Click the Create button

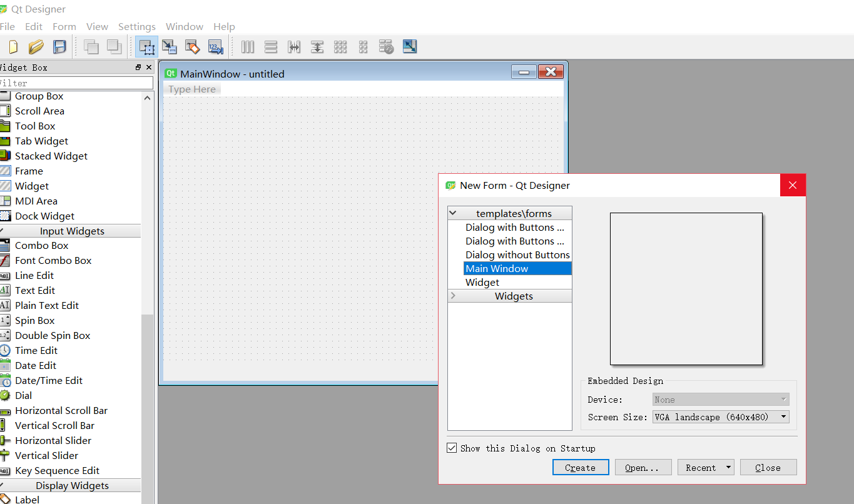(581, 468)
